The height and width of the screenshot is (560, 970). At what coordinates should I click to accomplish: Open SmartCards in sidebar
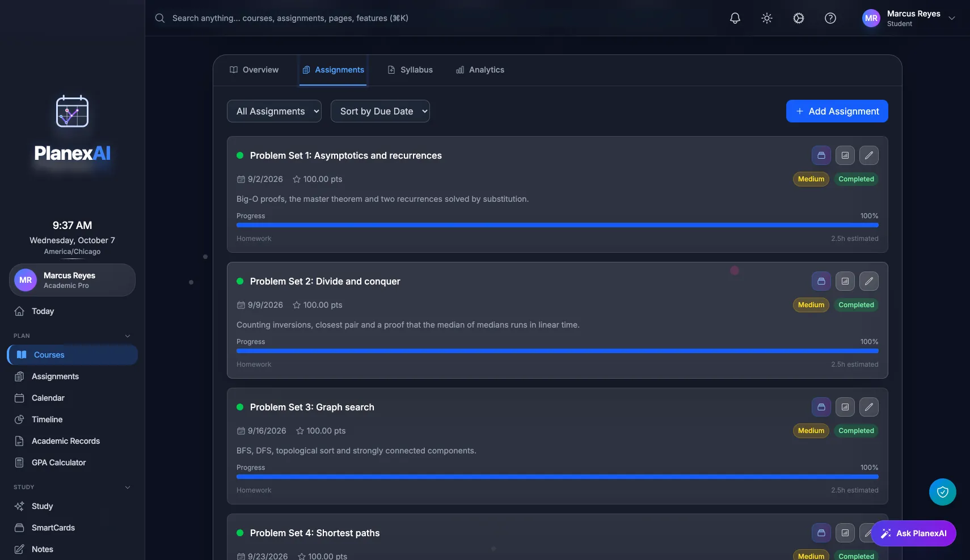pos(72,528)
